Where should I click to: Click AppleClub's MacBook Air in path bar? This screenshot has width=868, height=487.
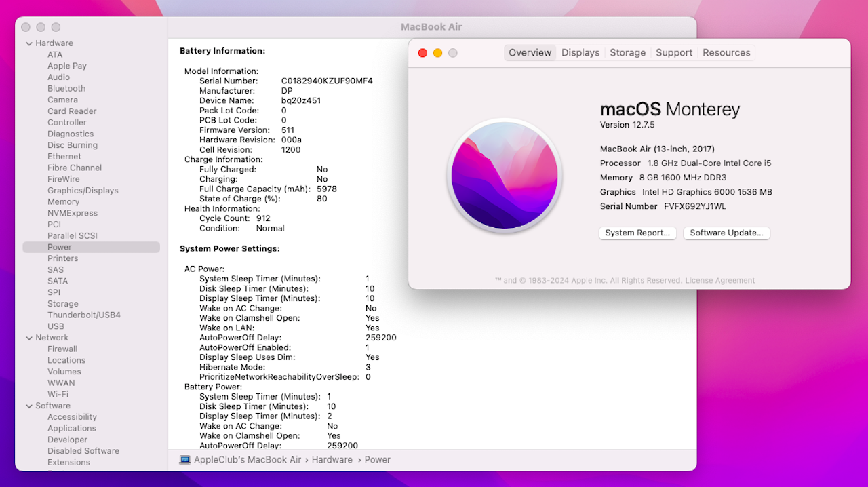tap(248, 459)
